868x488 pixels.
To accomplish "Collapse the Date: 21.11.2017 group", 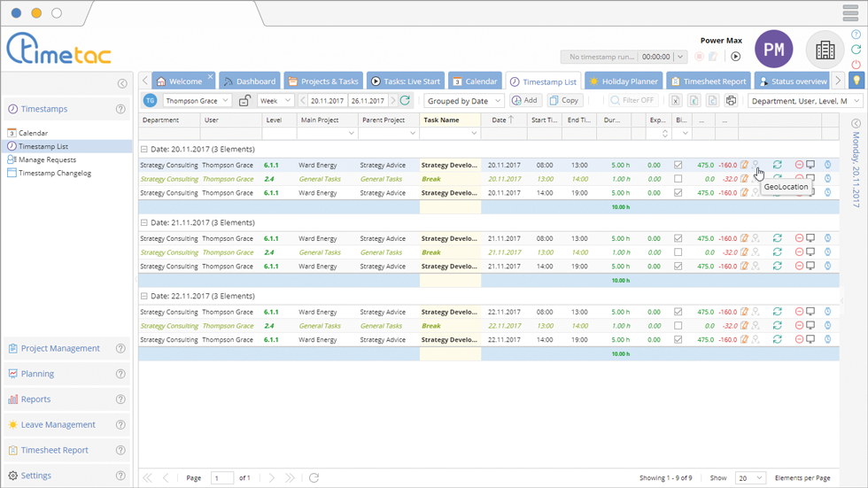I will click(x=145, y=223).
